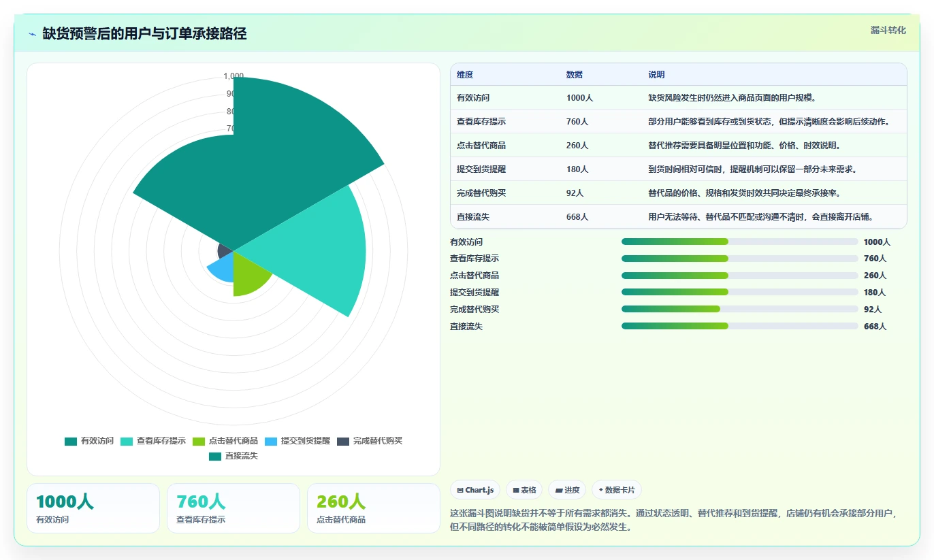Screen dimensions: 934x560
Task: Click the 92人 label beside the progress bar
Action: tap(873, 309)
